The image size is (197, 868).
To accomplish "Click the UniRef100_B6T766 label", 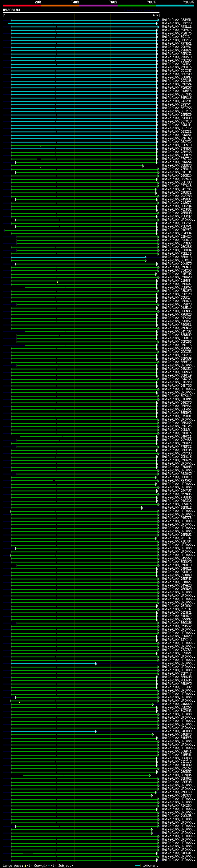I will click(x=177, y=108).
